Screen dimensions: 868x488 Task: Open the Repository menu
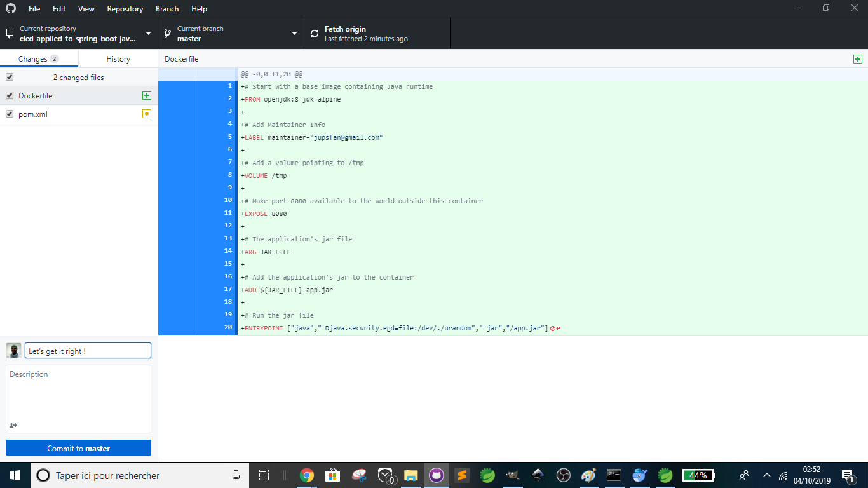coord(125,9)
